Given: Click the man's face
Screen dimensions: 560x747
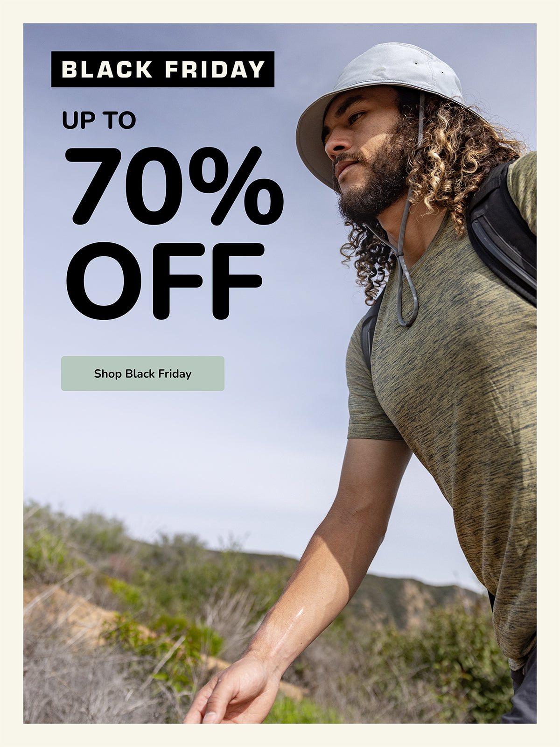Looking at the screenshot, I should (359, 140).
